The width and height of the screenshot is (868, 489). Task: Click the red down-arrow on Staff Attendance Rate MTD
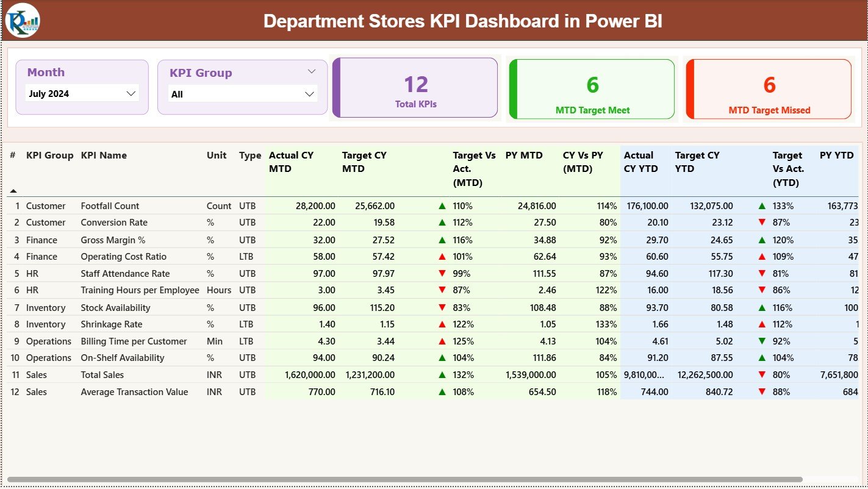coord(443,273)
